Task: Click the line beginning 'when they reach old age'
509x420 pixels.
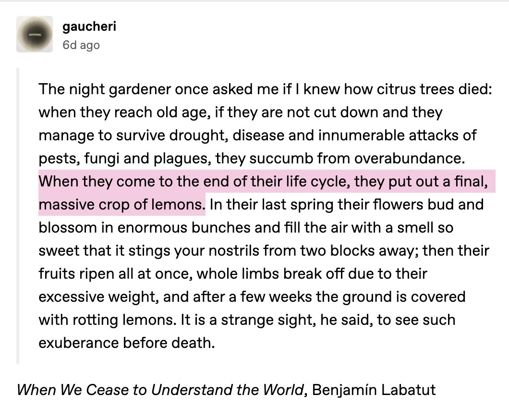Action: 241,112
